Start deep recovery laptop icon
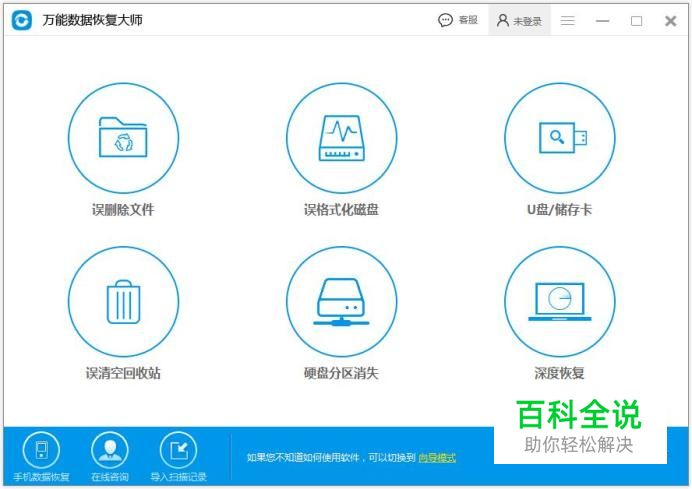The width and height of the screenshot is (692, 489). tap(560, 301)
